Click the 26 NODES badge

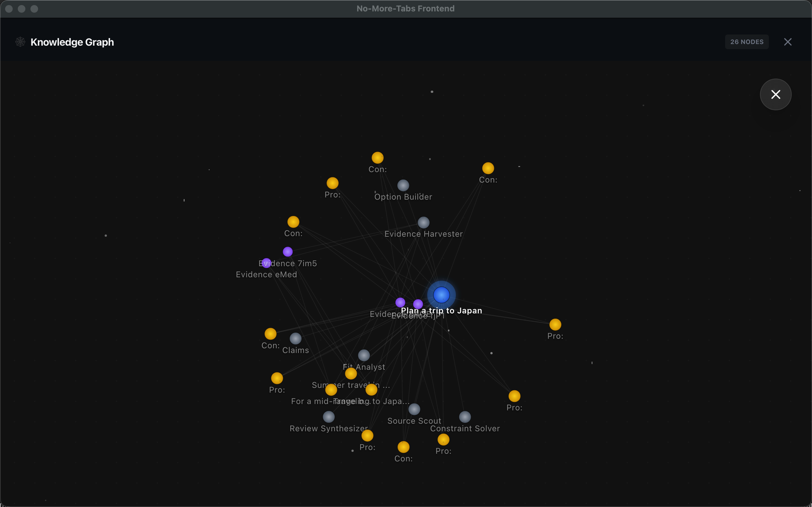pyautogui.click(x=747, y=42)
